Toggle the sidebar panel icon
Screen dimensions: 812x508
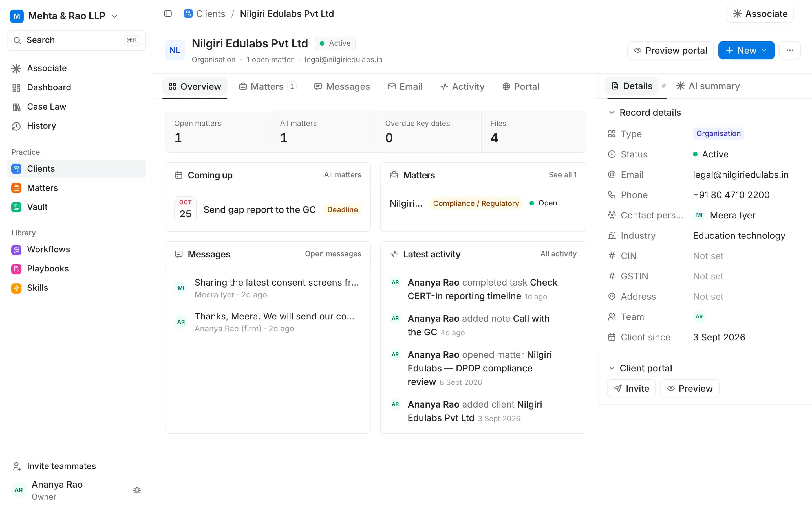pos(168,14)
